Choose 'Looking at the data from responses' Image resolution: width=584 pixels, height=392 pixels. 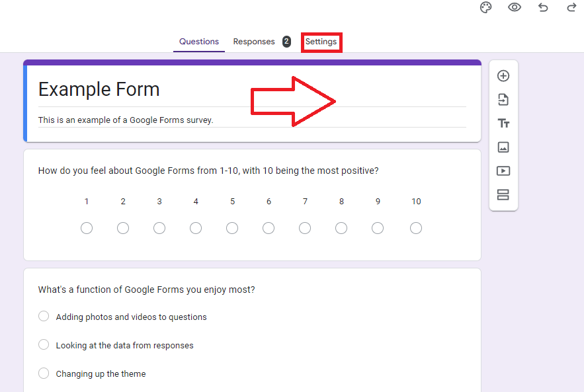[x=44, y=345]
